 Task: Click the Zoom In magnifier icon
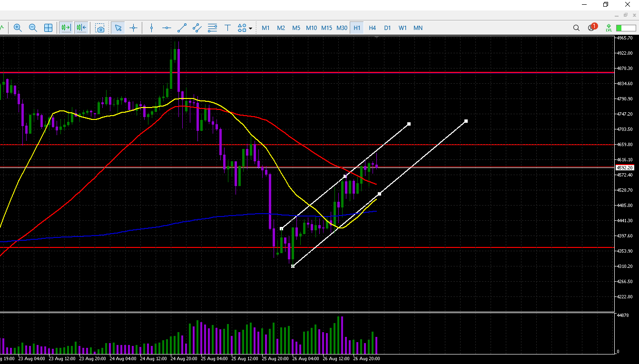pos(18,28)
